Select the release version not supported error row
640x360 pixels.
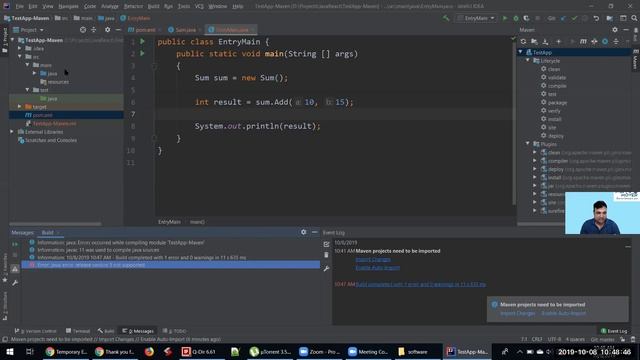click(x=170, y=265)
